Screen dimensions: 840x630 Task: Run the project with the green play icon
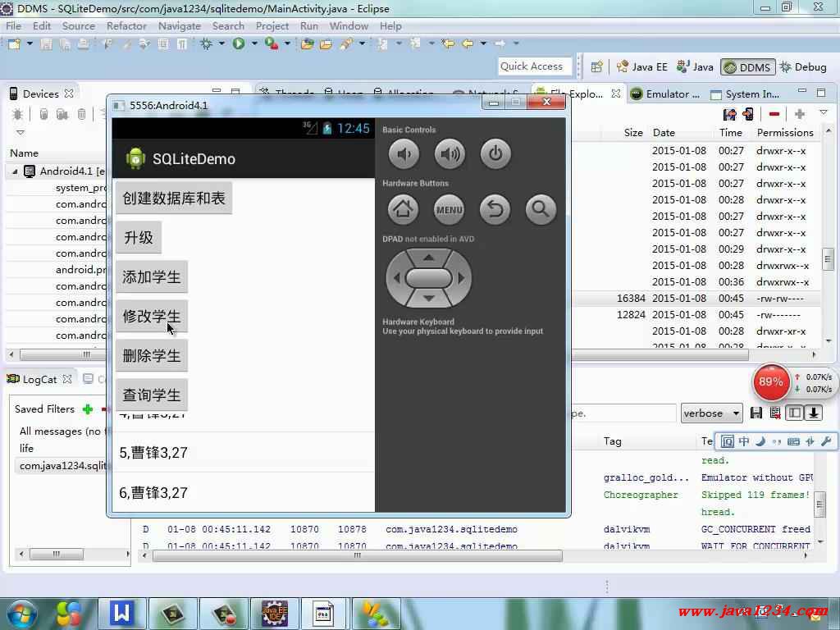click(x=239, y=44)
